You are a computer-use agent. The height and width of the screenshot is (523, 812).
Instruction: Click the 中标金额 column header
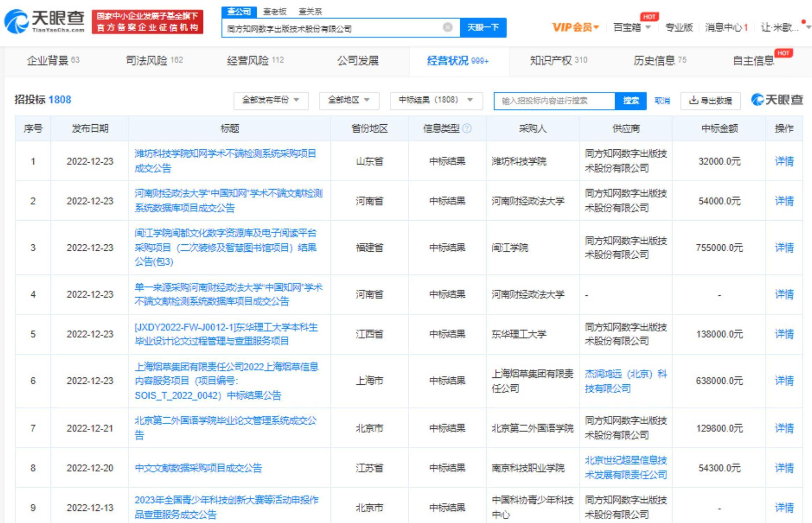[719, 129]
